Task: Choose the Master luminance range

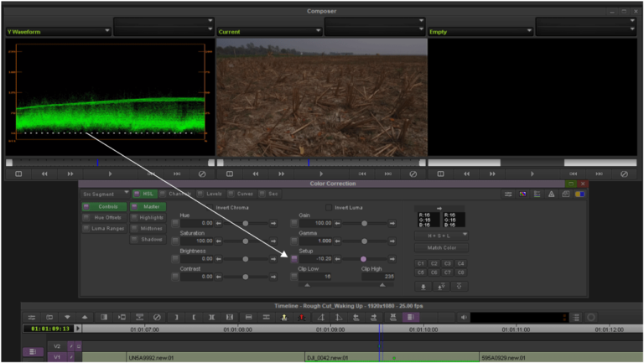Action: (148, 206)
